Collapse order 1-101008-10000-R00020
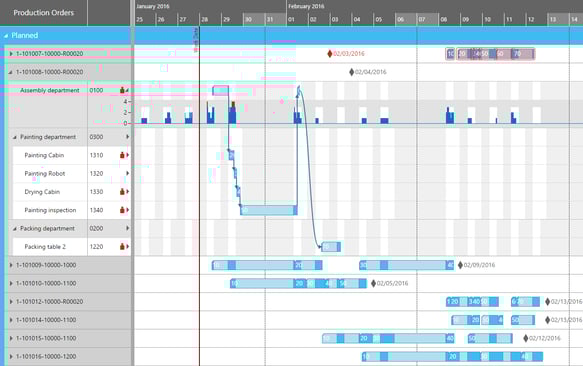This screenshot has width=583, height=366. [x=10, y=72]
